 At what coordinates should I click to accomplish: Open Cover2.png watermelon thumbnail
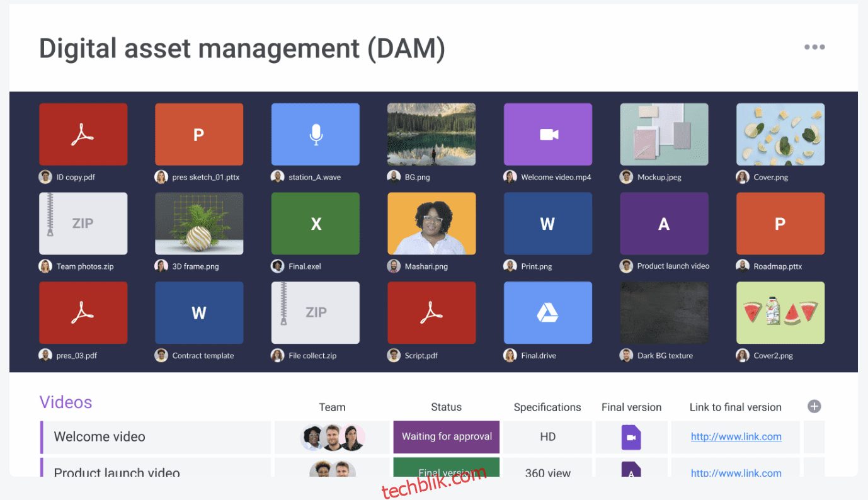pyautogui.click(x=780, y=312)
